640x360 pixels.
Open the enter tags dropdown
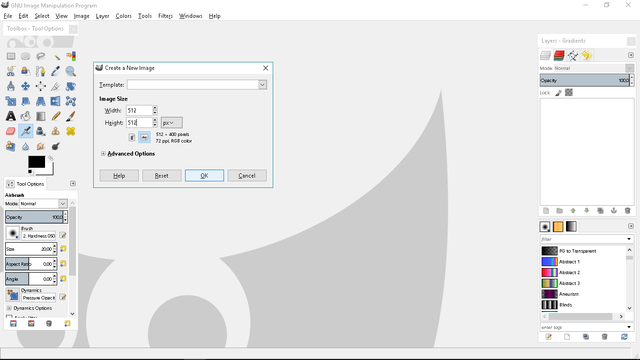[629, 327]
